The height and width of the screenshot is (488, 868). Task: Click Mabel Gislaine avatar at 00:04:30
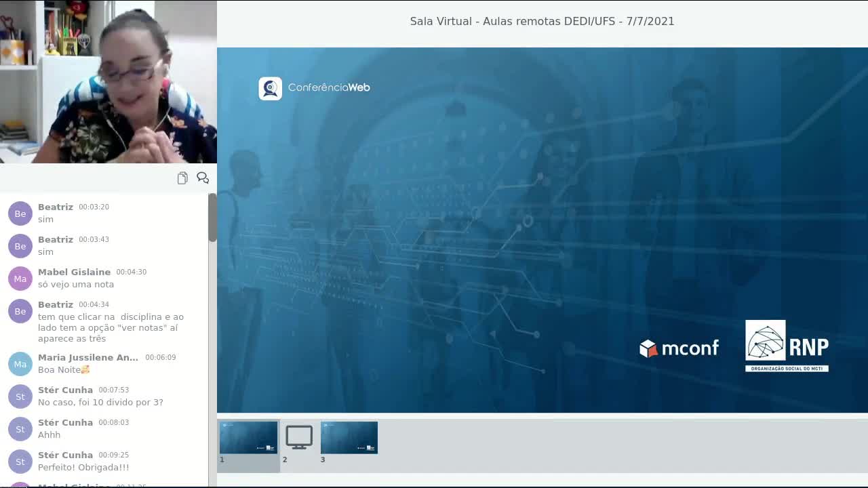click(20, 279)
